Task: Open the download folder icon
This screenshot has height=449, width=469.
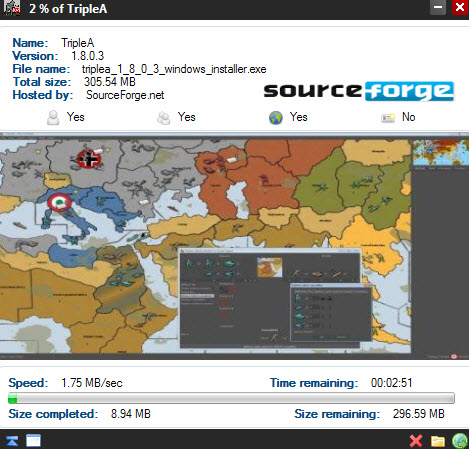Action: 438,441
